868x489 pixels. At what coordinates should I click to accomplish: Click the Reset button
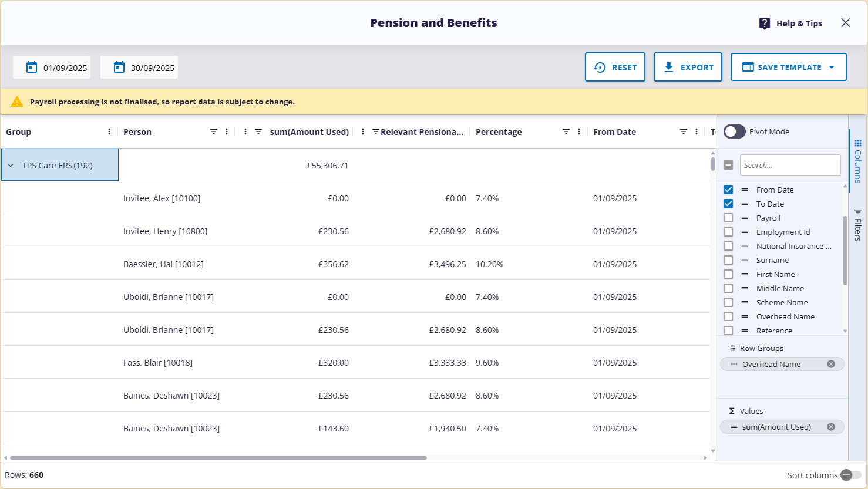(615, 68)
